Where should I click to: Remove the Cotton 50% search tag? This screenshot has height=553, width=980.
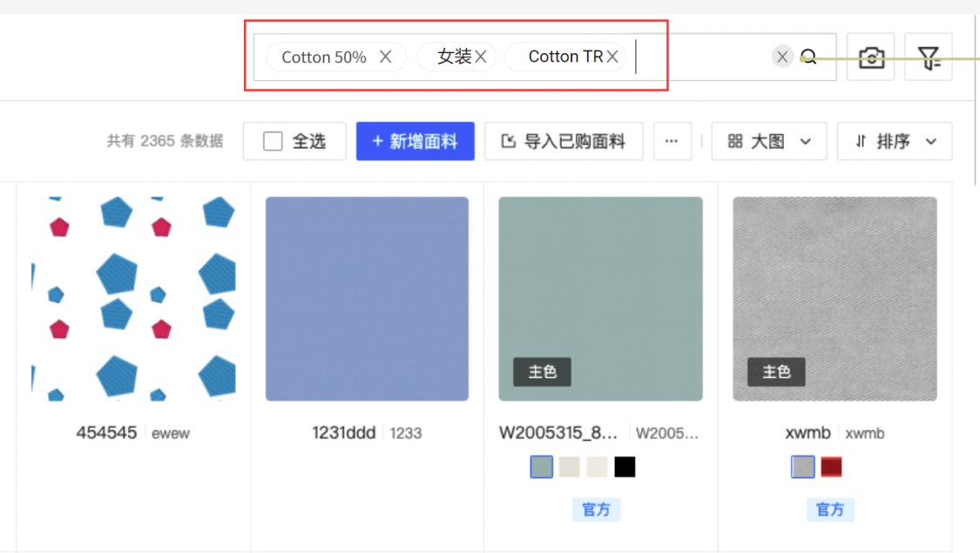coord(385,57)
